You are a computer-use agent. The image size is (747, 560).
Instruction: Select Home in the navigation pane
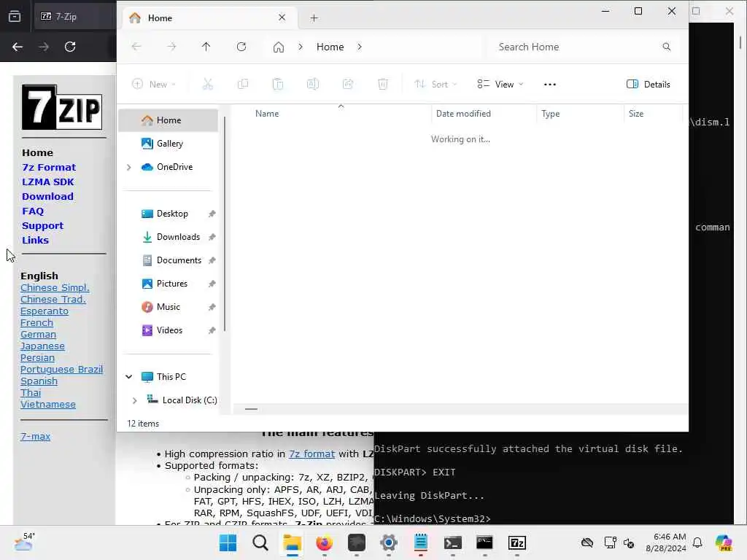coord(169,120)
